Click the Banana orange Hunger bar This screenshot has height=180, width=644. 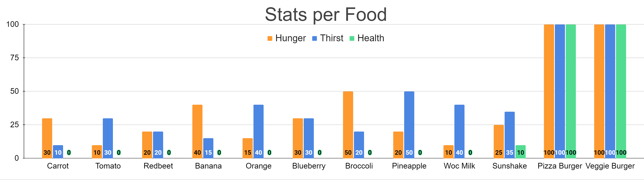(x=197, y=127)
